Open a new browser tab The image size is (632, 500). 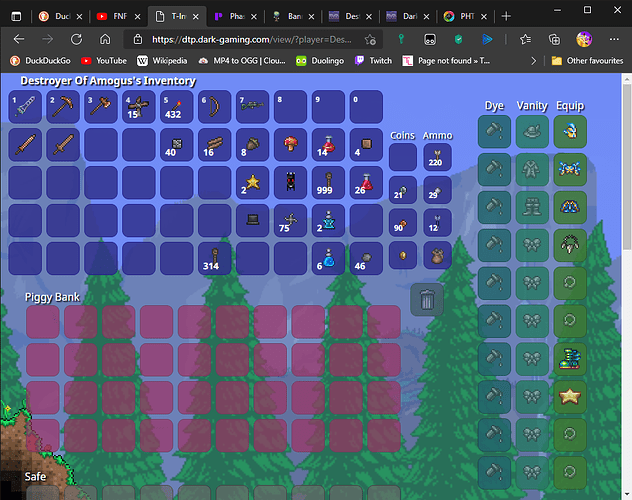tap(506, 17)
